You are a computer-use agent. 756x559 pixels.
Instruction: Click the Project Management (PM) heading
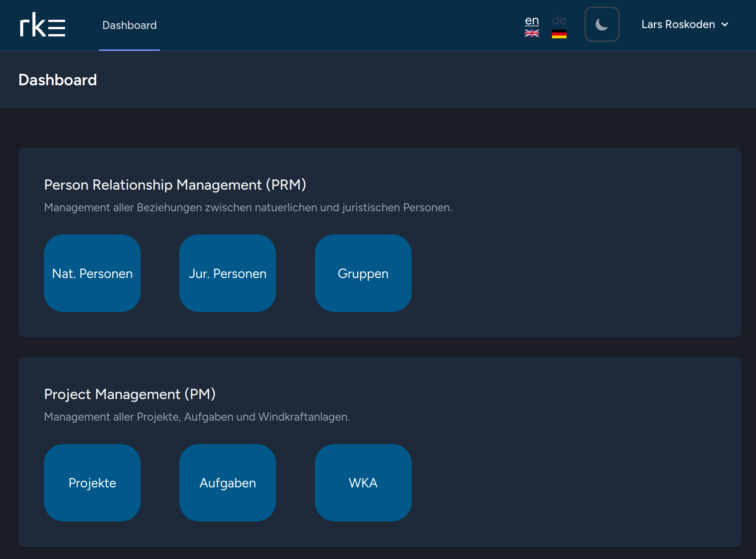pyautogui.click(x=130, y=394)
